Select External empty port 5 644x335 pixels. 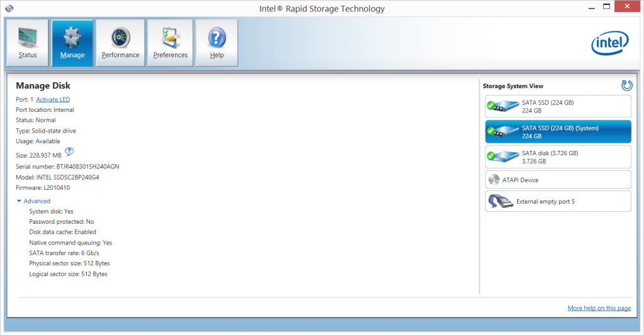pos(558,202)
